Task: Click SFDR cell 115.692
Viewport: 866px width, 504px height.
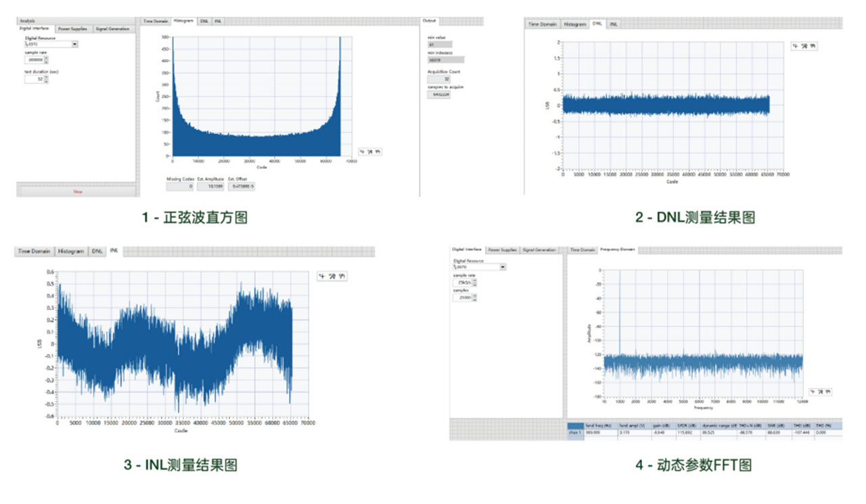Action: click(689, 432)
